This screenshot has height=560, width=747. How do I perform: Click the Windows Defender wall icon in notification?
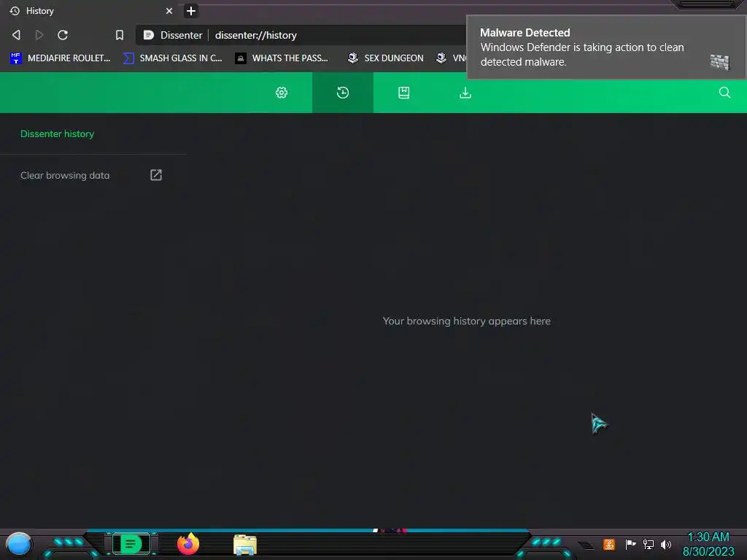click(719, 62)
